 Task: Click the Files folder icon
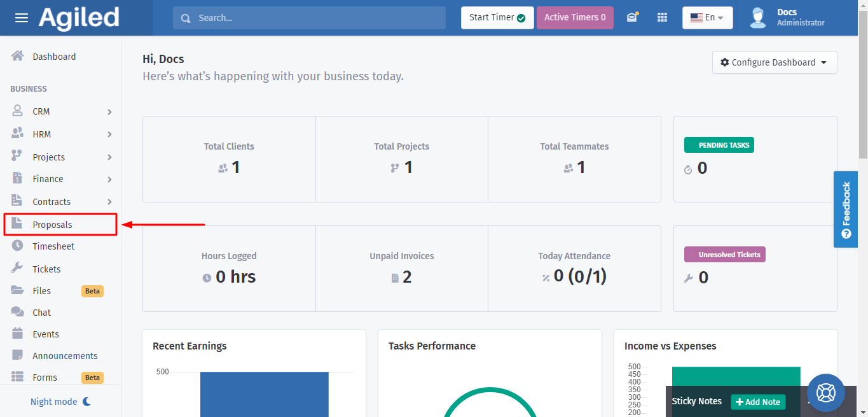(18, 290)
